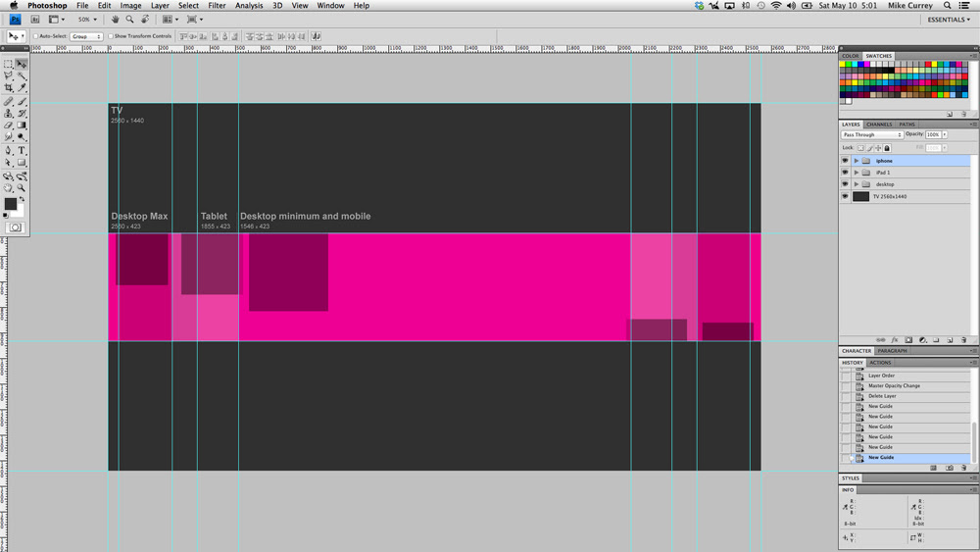The image size is (980, 552).
Task: Click Auto-Align Layers icon in options bar
Action: 317,36
